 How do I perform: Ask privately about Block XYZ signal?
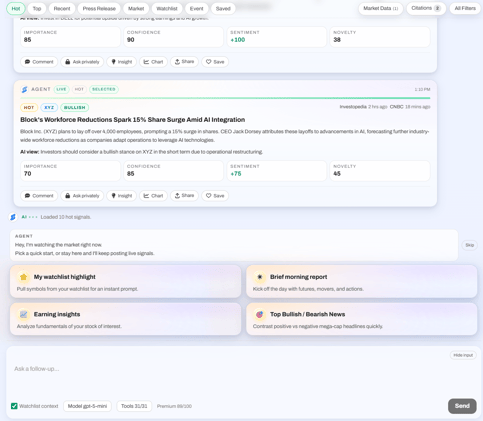pos(82,196)
